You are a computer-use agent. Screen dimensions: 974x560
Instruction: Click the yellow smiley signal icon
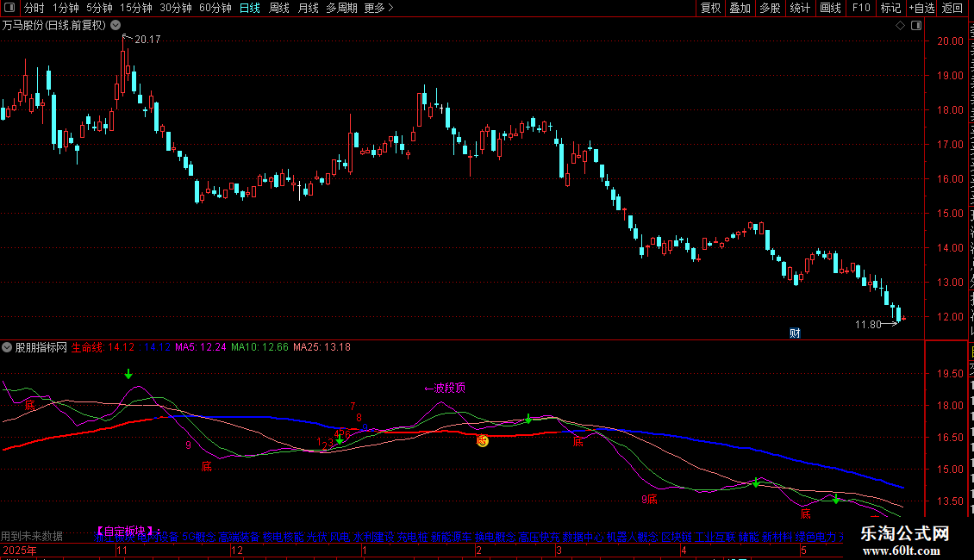coord(483,441)
